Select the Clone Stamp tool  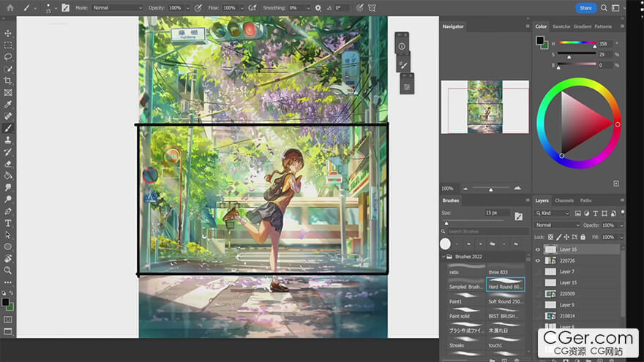[8, 140]
